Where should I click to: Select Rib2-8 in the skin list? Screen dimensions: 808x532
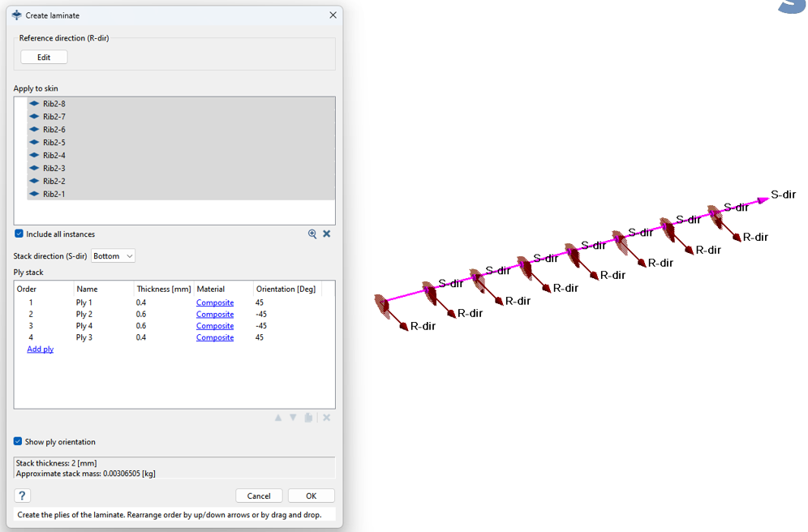coord(54,104)
